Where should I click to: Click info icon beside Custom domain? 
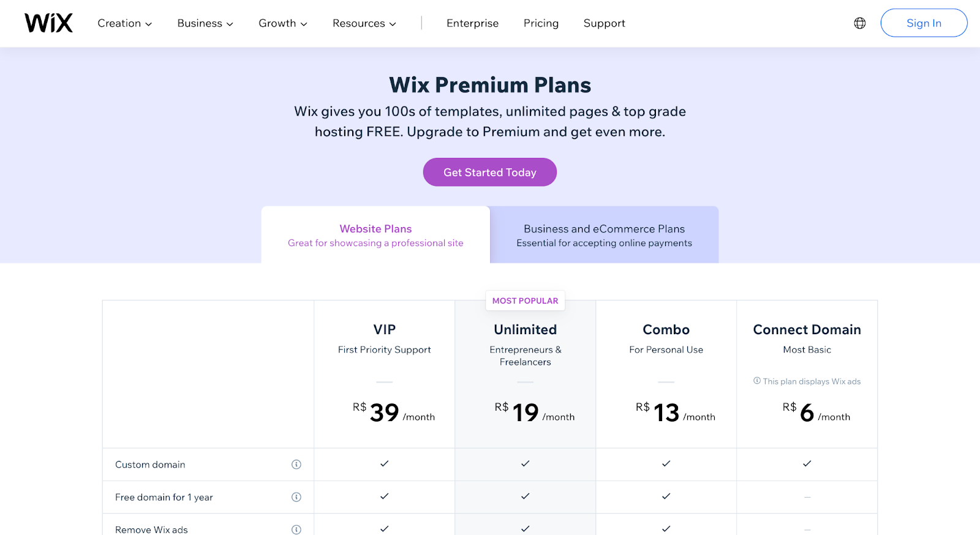tap(296, 465)
